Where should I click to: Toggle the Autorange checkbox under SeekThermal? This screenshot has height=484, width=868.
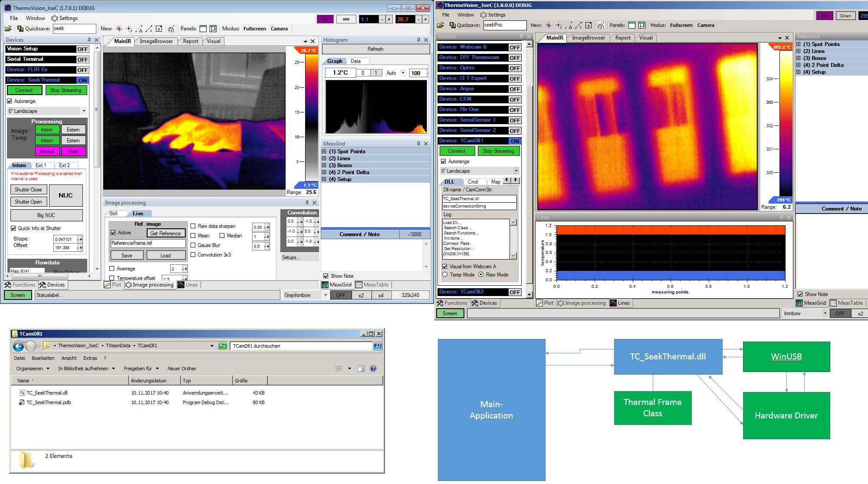pyautogui.click(x=10, y=101)
